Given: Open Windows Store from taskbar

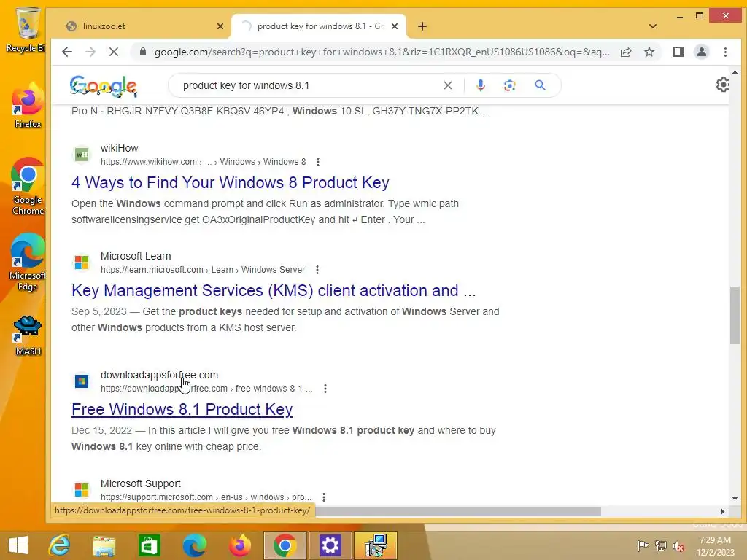Looking at the screenshot, I should coord(149,545).
